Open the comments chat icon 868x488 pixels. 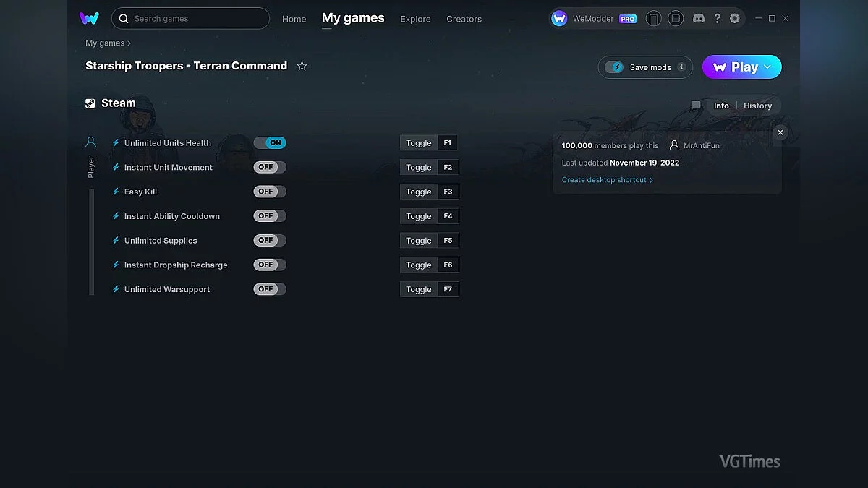click(x=696, y=106)
